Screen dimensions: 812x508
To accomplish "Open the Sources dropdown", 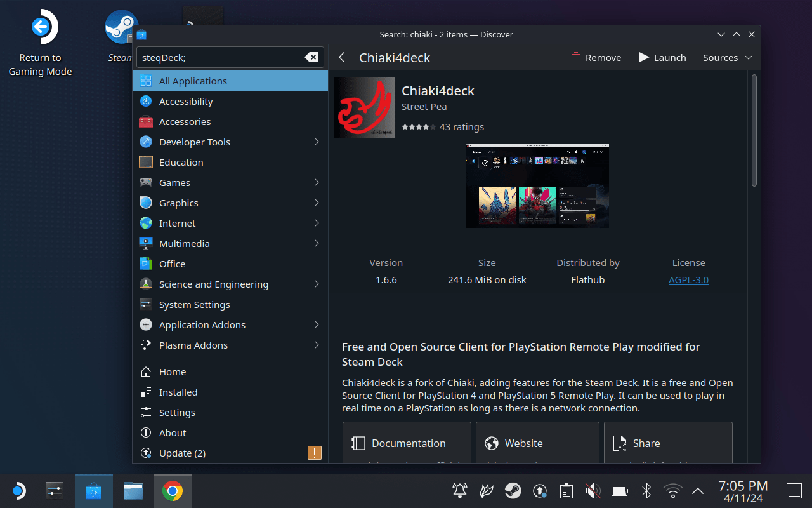I will point(727,58).
